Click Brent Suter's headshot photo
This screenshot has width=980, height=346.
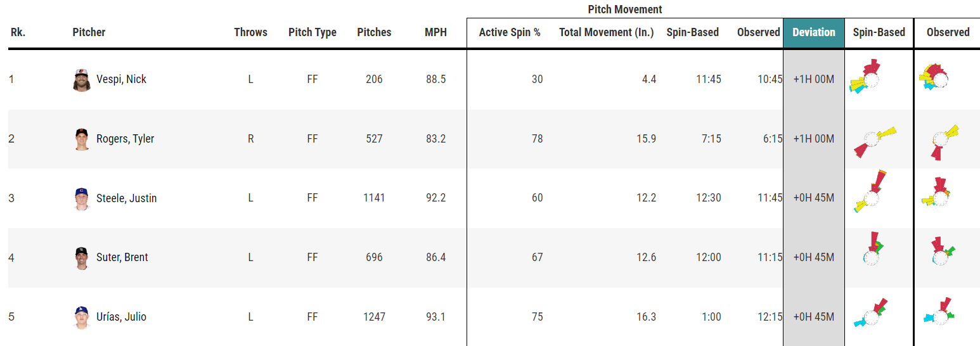click(x=82, y=258)
